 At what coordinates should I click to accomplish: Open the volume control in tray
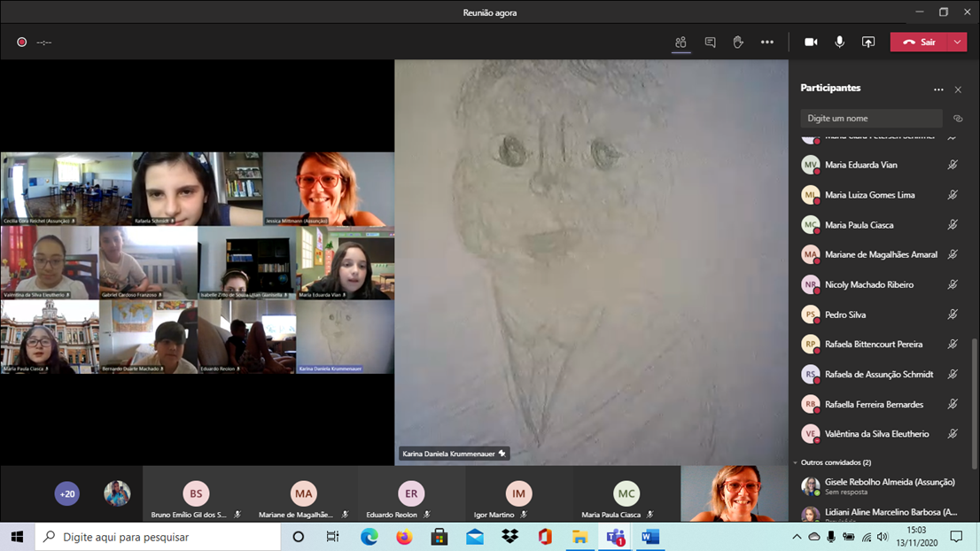883,537
